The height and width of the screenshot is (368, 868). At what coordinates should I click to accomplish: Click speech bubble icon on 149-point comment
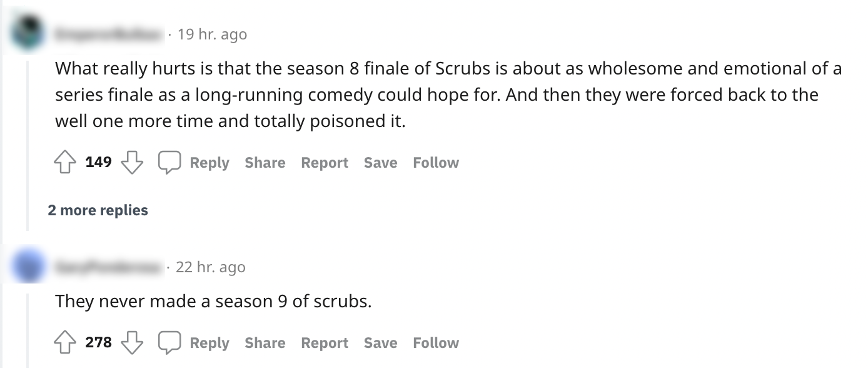(168, 163)
